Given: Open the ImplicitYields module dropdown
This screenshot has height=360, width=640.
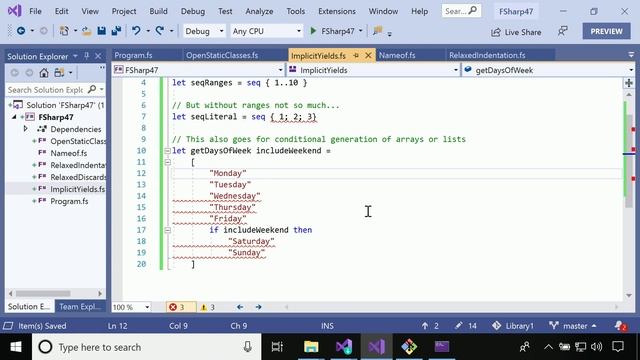Looking at the screenshot, I should (x=373, y=70).
